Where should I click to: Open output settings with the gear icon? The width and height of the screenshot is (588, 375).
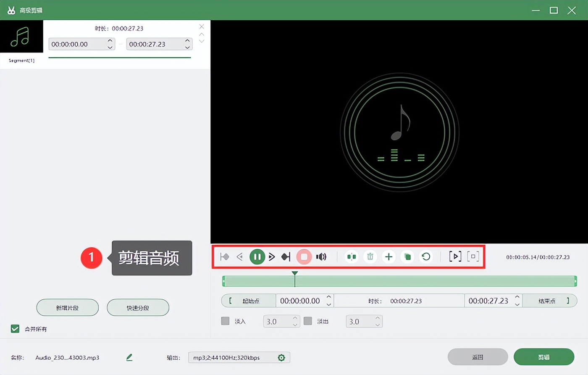tap(281, 357)
